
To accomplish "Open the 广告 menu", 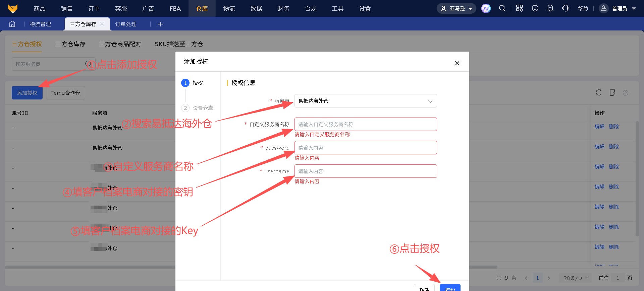I will point(148,8).
